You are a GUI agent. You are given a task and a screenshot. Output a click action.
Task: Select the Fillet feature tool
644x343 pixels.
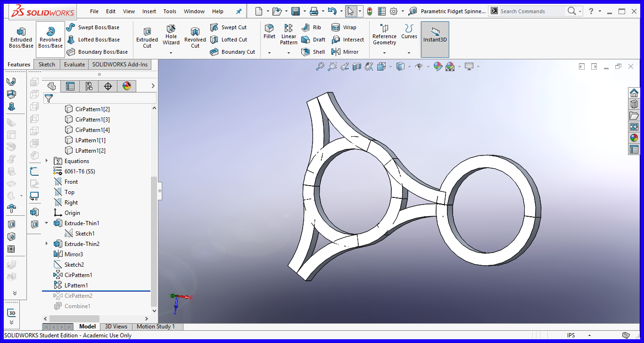tap(269, 33)
